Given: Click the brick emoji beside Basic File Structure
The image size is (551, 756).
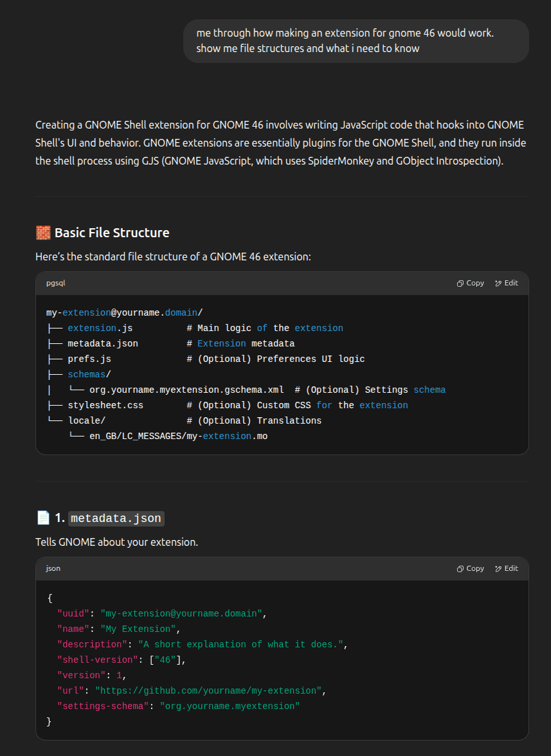Looking at the screenshot, I should (x=43, y=233).
